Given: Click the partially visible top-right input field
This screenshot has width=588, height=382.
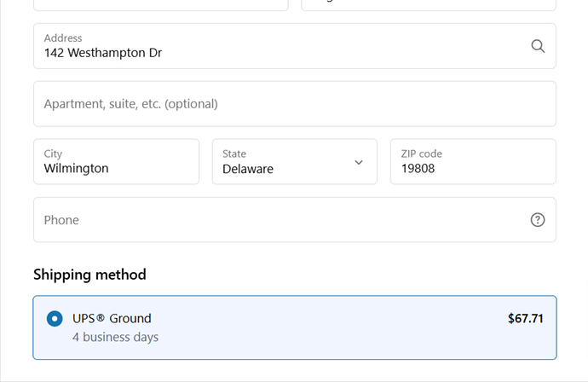Looking at the screenshot, I should [428, 4].
